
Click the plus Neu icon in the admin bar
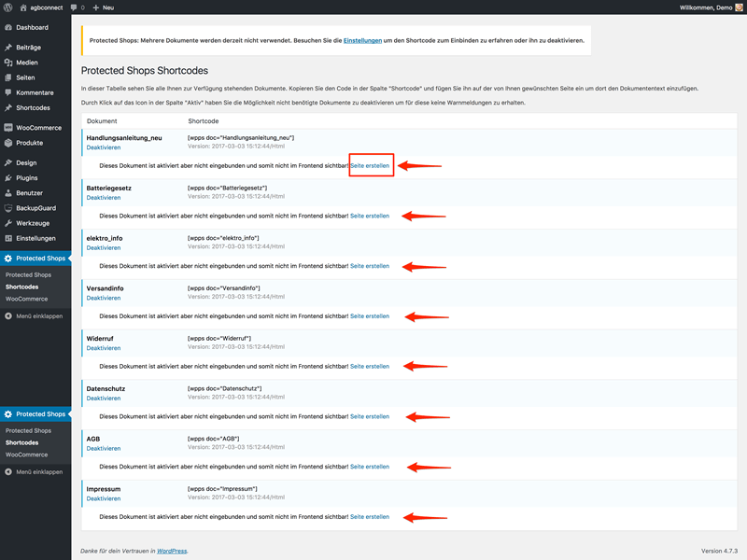(x=96, y=7)
